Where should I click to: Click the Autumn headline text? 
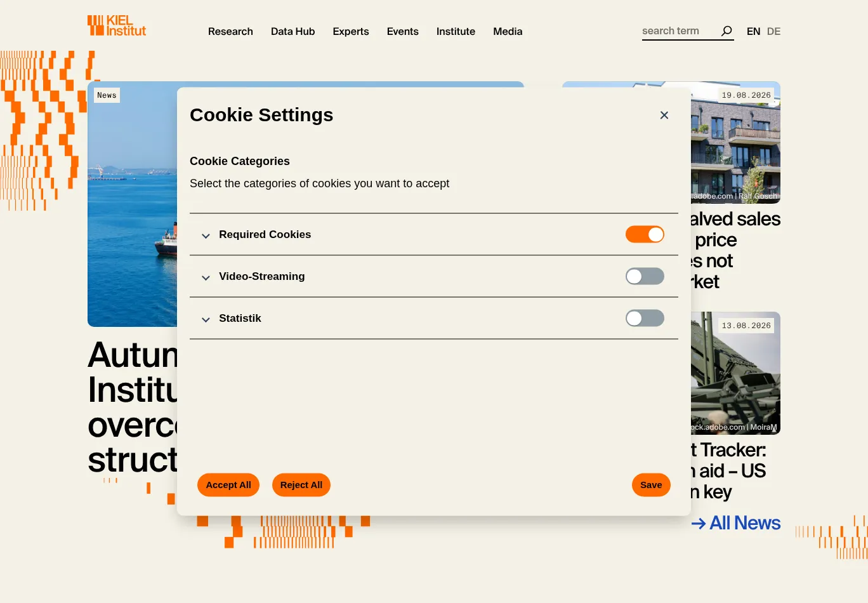tap(133, 407)
